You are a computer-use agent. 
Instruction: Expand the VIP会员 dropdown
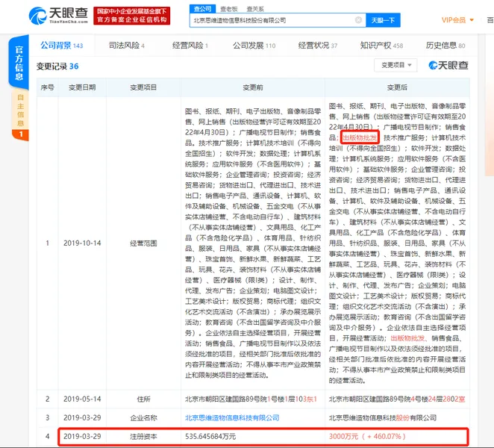(x=457, y=20)
